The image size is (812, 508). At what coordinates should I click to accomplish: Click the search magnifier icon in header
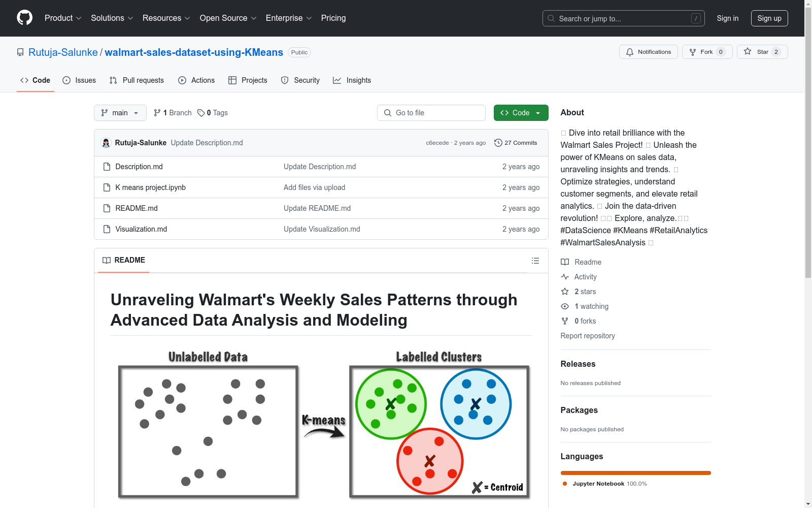(551, 18)
